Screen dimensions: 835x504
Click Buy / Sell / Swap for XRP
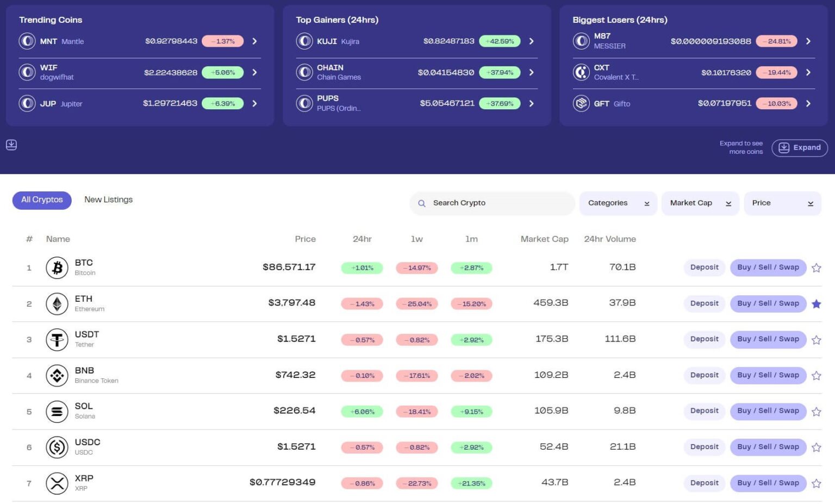click(x=768, y=483)
